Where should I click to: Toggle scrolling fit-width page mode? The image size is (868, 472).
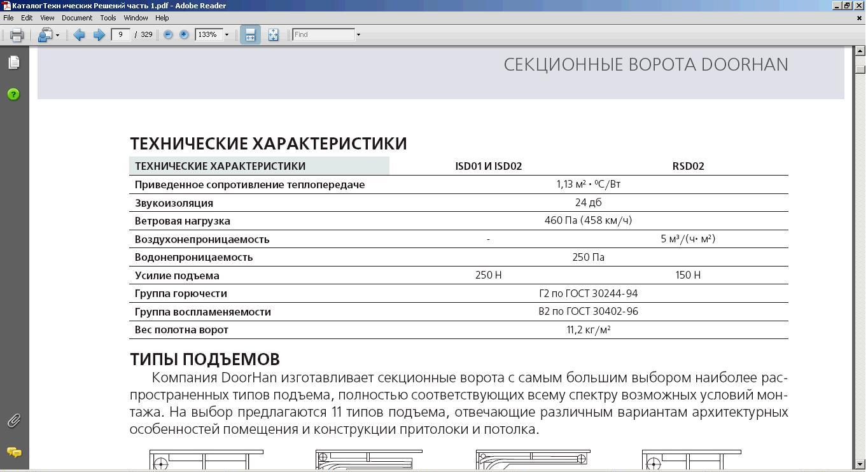click(x=250, y=35)
